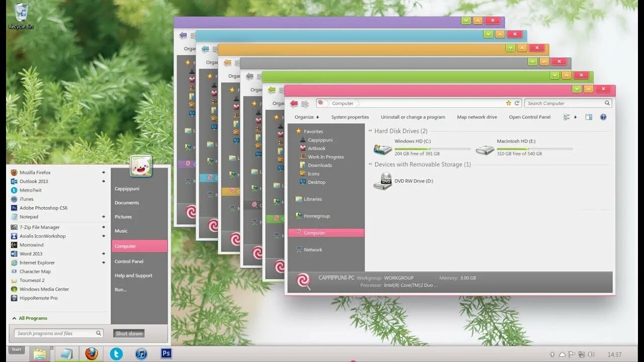The image size is (644, 362).
Task: Click System properties in toolbar
Action: tap(350, 117)
